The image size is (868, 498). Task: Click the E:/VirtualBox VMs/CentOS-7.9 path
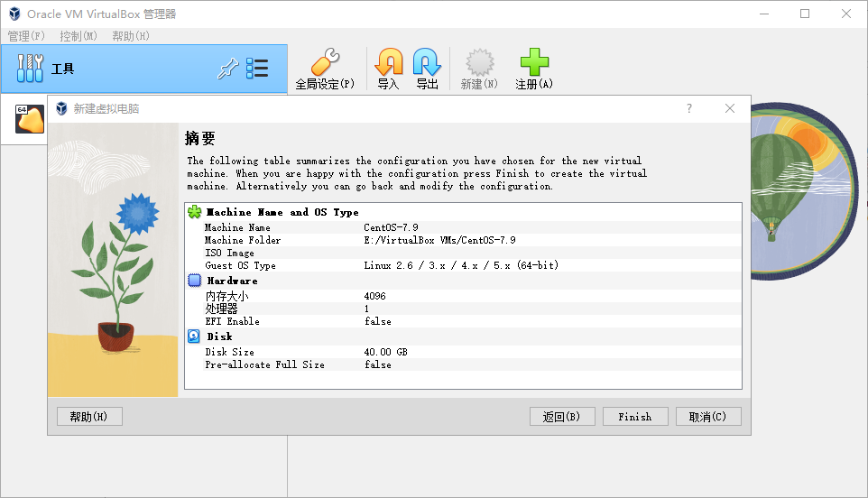pyautogui.click(x=439, y=240)
